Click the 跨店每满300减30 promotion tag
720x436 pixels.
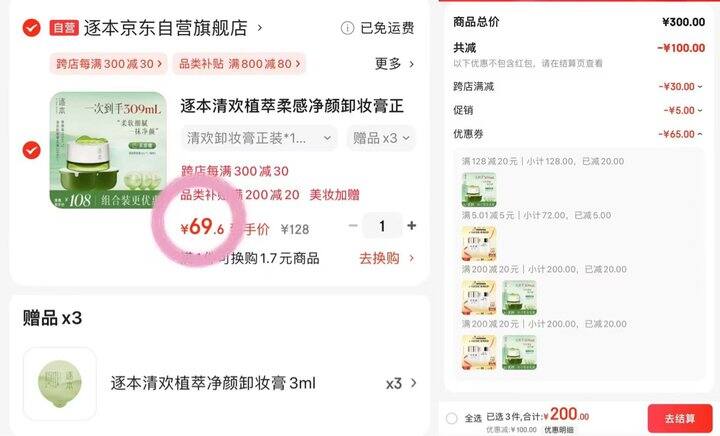pyautogui.click(x=109, y=64)
